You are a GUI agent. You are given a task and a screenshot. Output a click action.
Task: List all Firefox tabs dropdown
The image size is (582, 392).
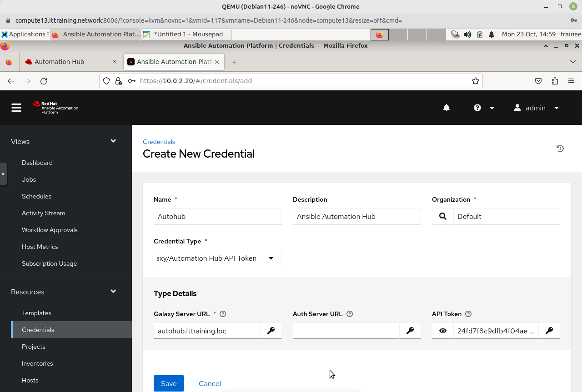[572, 62]
